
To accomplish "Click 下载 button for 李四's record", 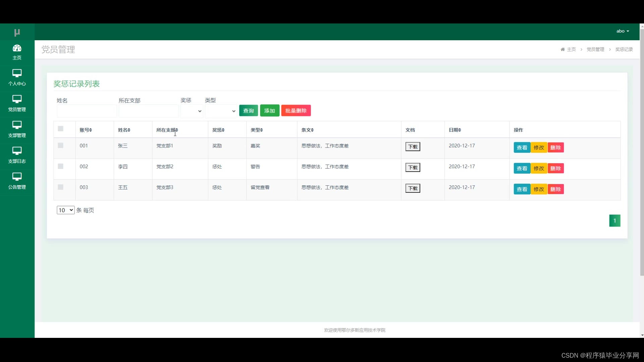I will pyautogui.click(x=413, y=168).
